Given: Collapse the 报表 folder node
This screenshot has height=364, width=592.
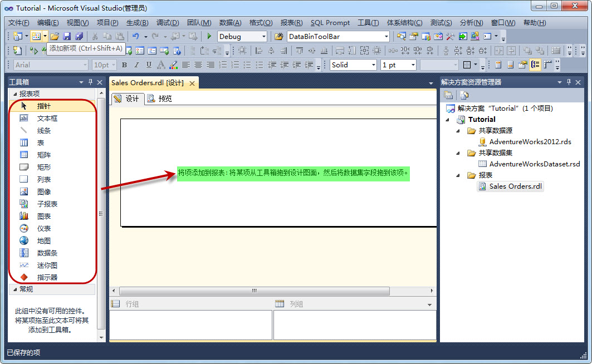Looking at the screenshot, I should (x=458, y=175).
